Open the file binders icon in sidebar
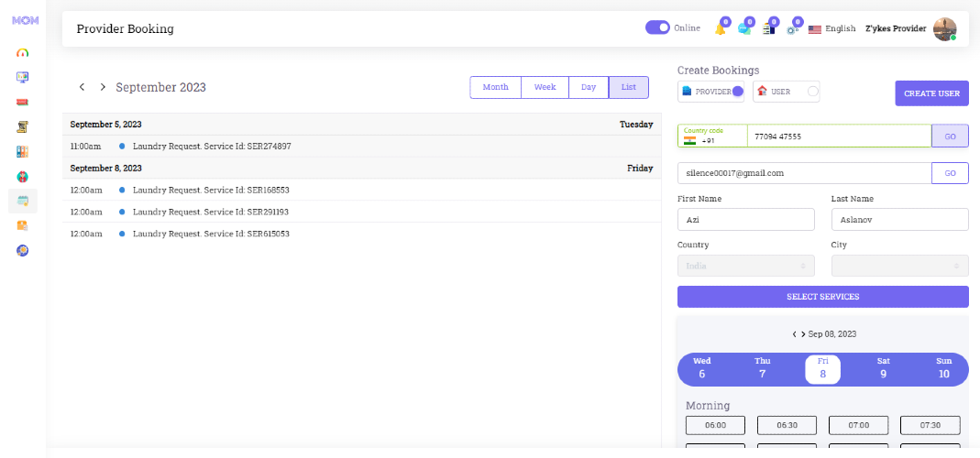 tap(23, 151)
